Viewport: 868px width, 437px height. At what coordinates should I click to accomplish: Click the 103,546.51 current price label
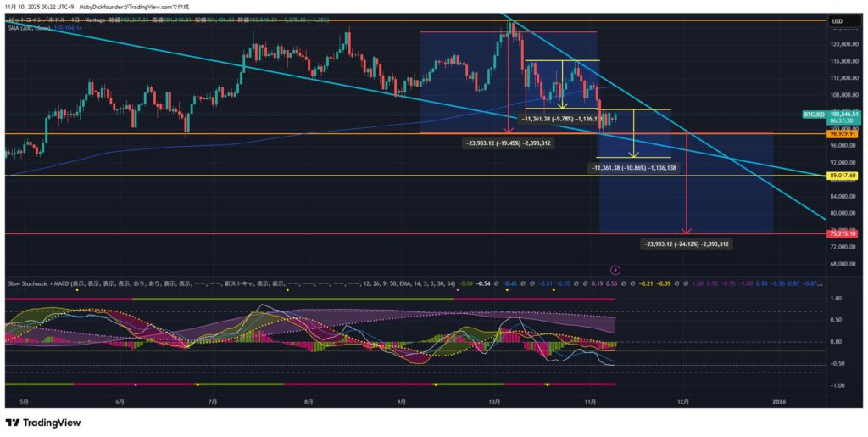843,113
